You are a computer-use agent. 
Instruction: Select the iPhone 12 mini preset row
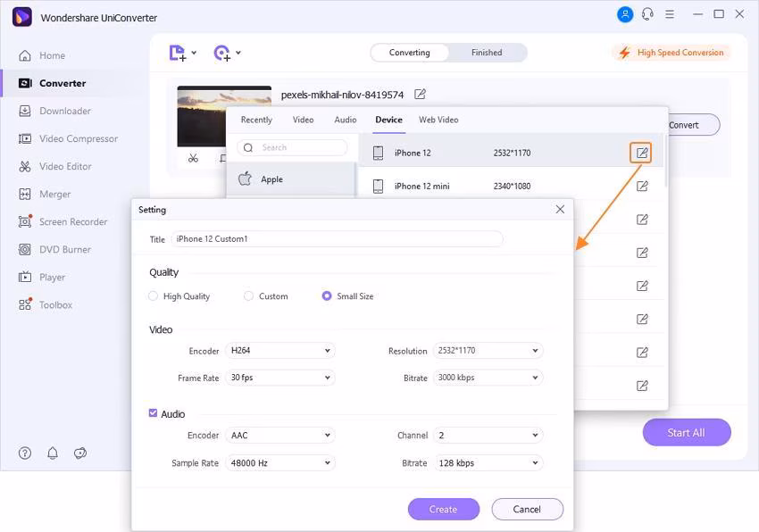click(x=511, y=186)
